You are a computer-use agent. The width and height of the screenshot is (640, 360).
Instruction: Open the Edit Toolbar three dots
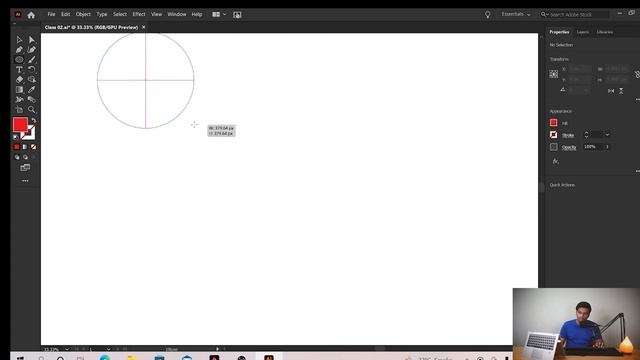(x=25, y=180)
